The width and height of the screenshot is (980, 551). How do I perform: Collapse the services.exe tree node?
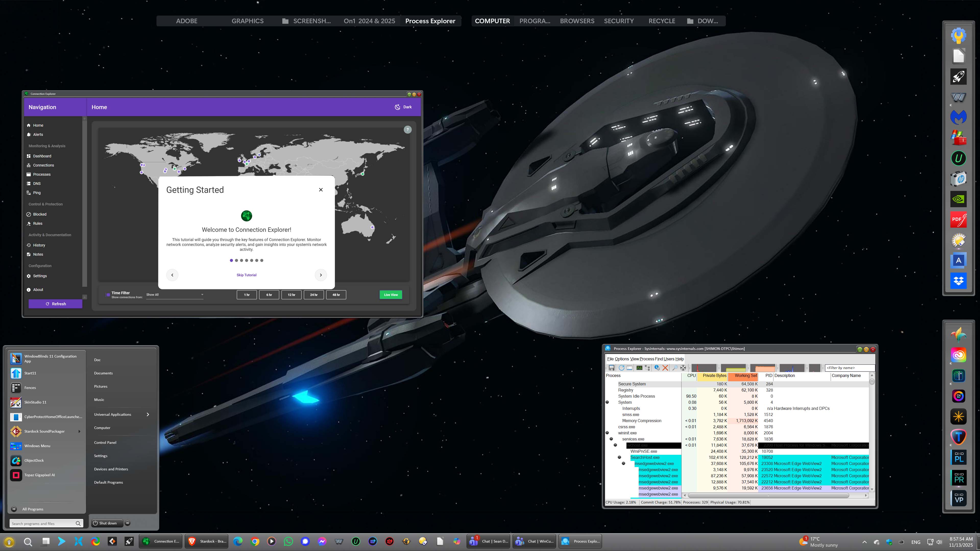click(x=611, y=439)
